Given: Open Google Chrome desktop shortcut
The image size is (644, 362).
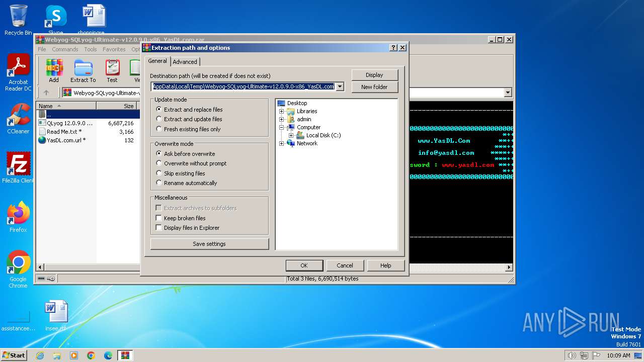Looking at the screenshot, I should (x=18, y=269).
